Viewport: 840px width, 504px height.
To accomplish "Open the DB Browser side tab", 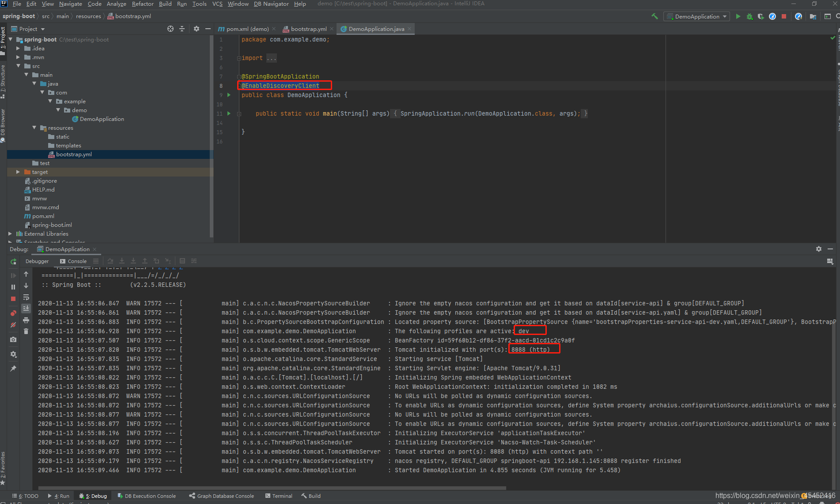I will [x=3, y=125].
